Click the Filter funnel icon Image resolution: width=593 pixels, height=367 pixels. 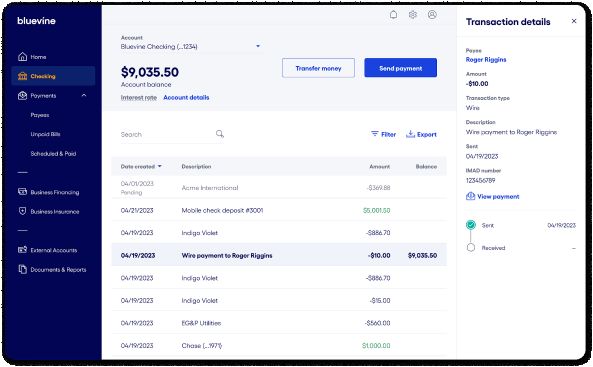coord(375,134)
